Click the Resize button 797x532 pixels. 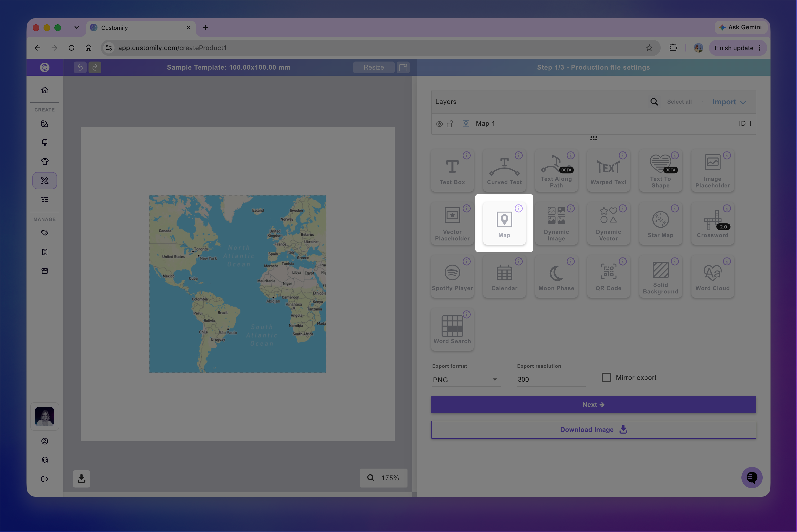[374, 67]
